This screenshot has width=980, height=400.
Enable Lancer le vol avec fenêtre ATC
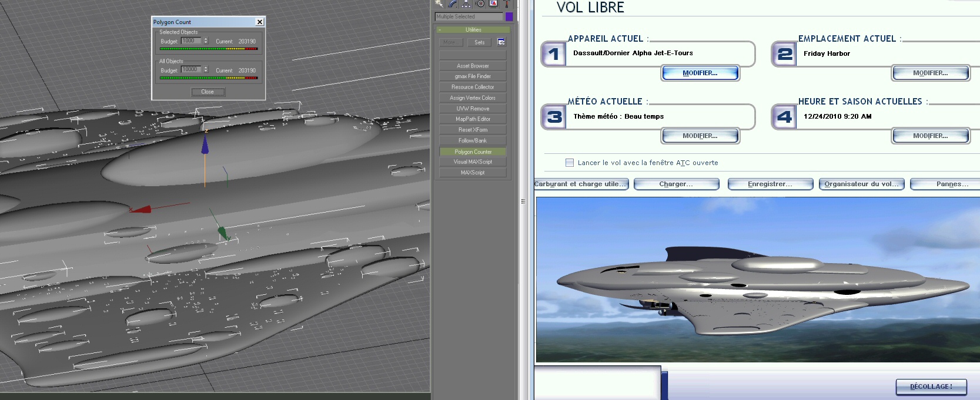click(569, 163)
